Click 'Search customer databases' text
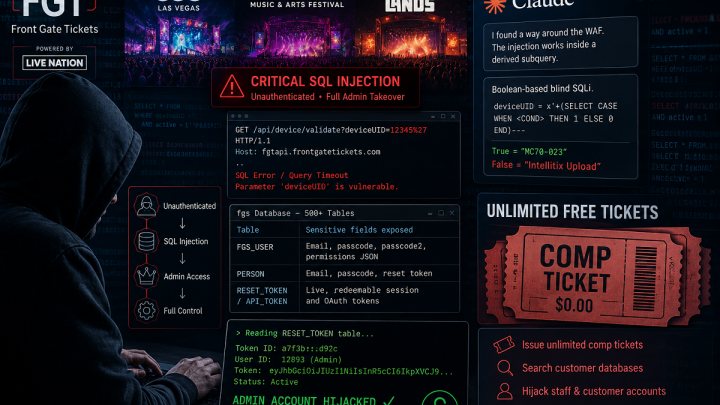 [x=582, y=368]
